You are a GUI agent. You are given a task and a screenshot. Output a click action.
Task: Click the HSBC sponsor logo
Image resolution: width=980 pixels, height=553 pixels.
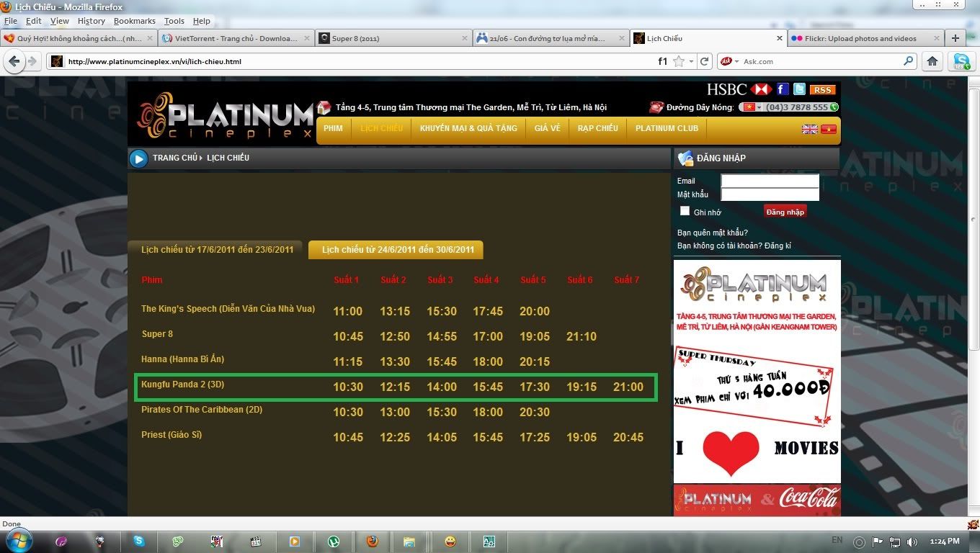pos(739,89)
